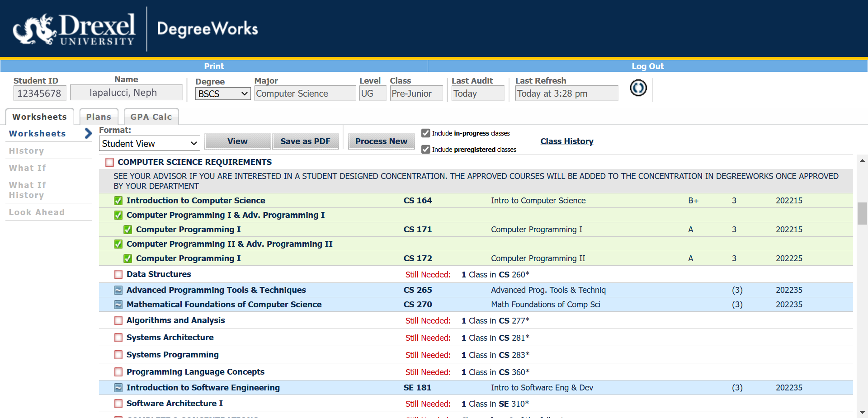
Task: Click checkmark icon in CS 171 row
Action: coord(128,230)
